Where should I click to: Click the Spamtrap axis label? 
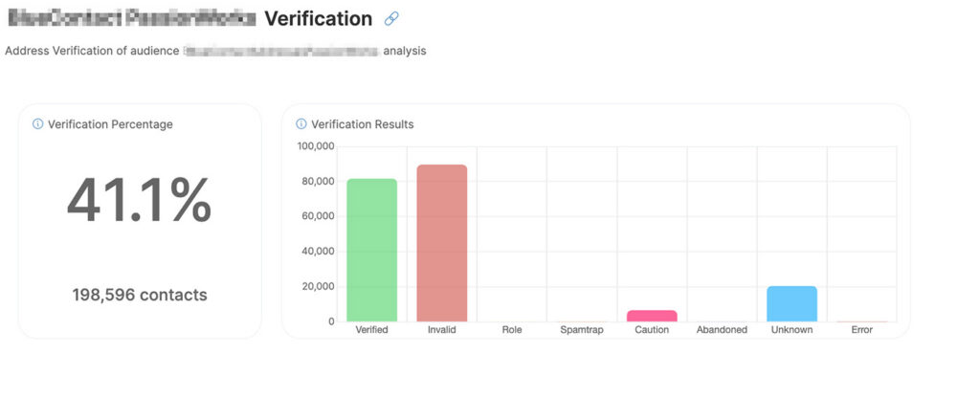[x=582, y=330]
